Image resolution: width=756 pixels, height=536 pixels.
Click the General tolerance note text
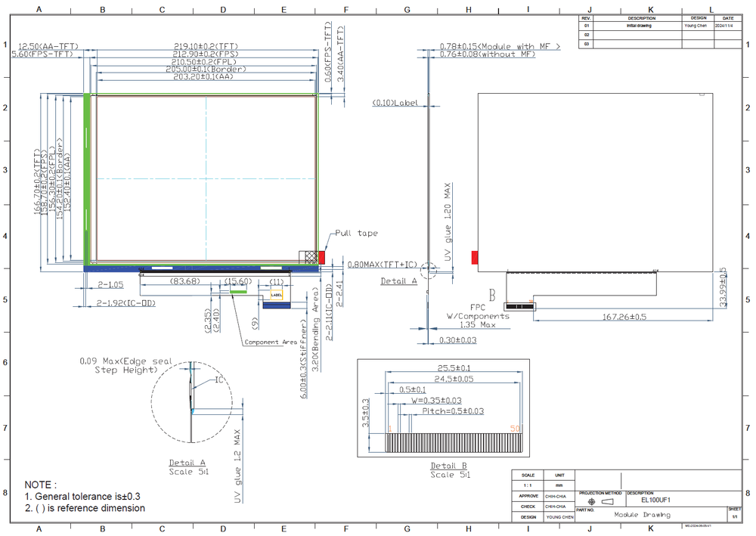82,497
